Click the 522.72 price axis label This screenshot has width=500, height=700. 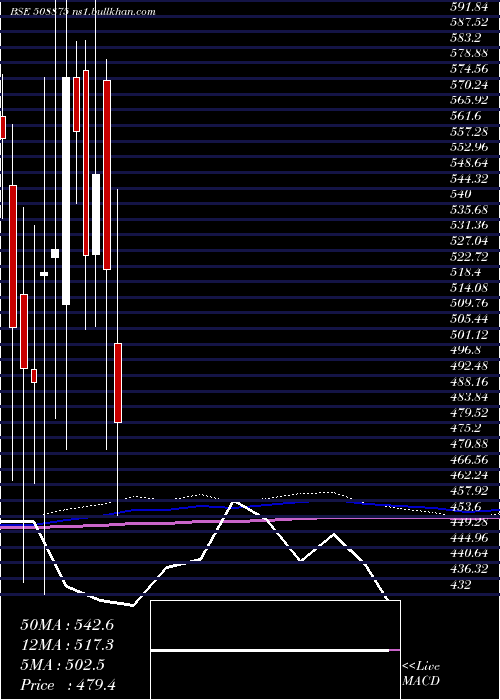(x=470, y=256)
